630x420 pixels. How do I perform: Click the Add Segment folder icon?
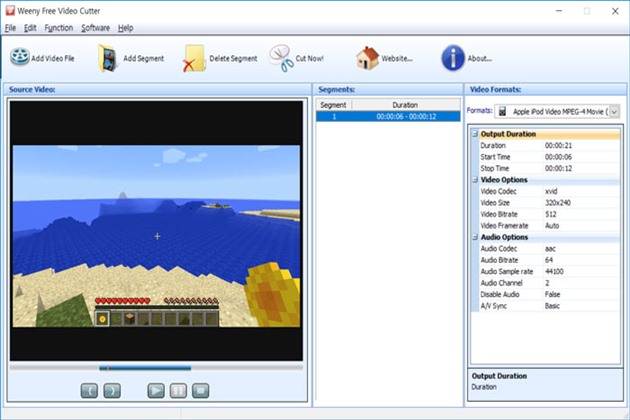[108, 59]
